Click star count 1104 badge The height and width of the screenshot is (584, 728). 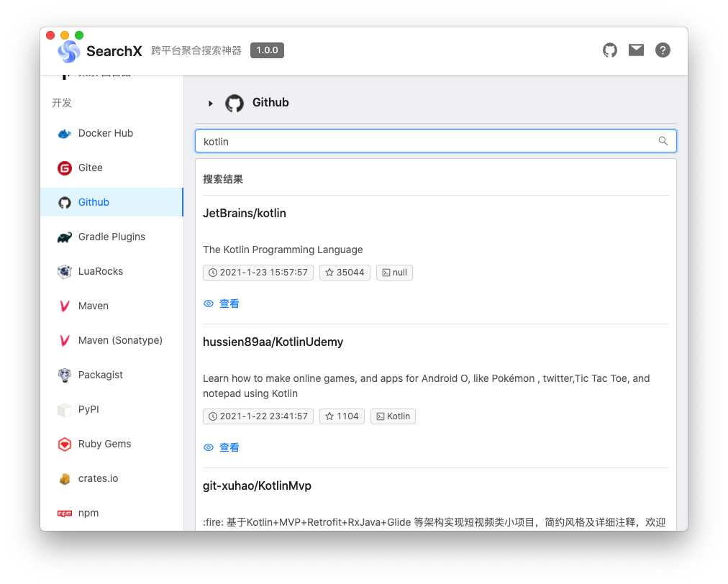[x=342, y=416]
